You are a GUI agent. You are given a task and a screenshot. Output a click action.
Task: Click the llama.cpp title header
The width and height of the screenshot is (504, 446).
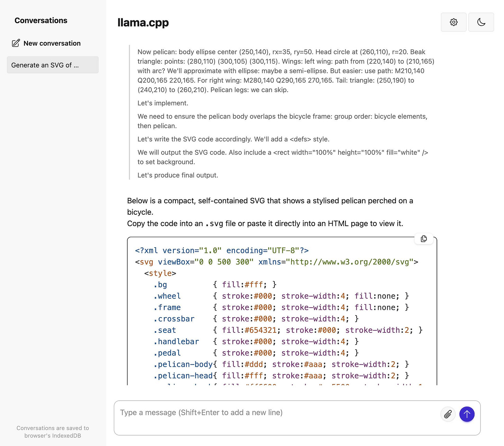pos(143,22)
